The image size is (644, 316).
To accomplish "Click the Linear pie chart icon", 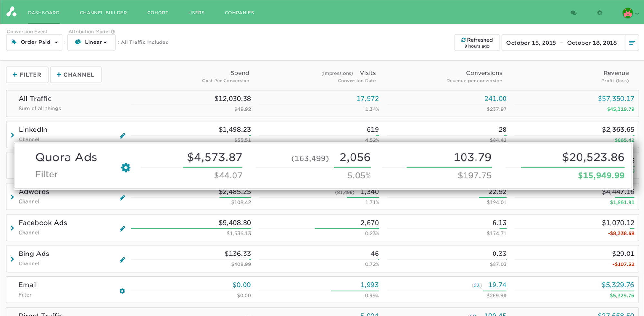I will click(78, 42).
